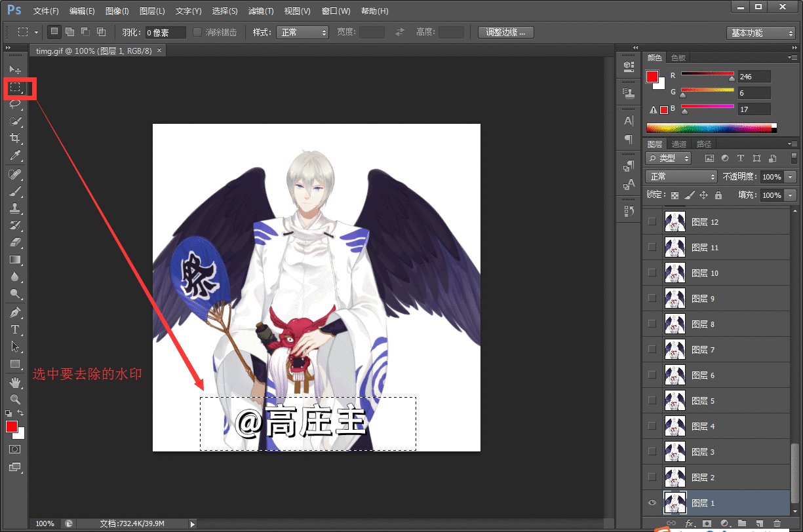
Task: Open the layer blend mode 正常 dropdown
Action: click(x=682, y=177)
